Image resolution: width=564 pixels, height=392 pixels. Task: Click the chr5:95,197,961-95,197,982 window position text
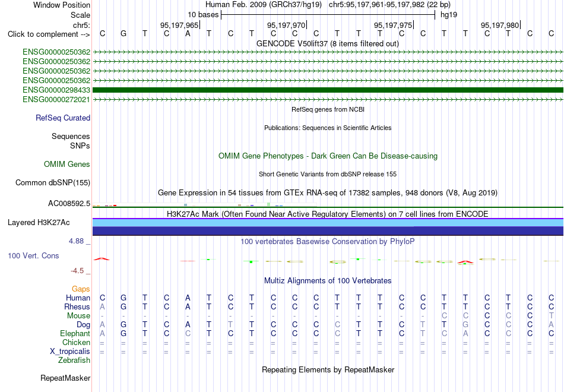pyautogui.click(x=389, y=5)
